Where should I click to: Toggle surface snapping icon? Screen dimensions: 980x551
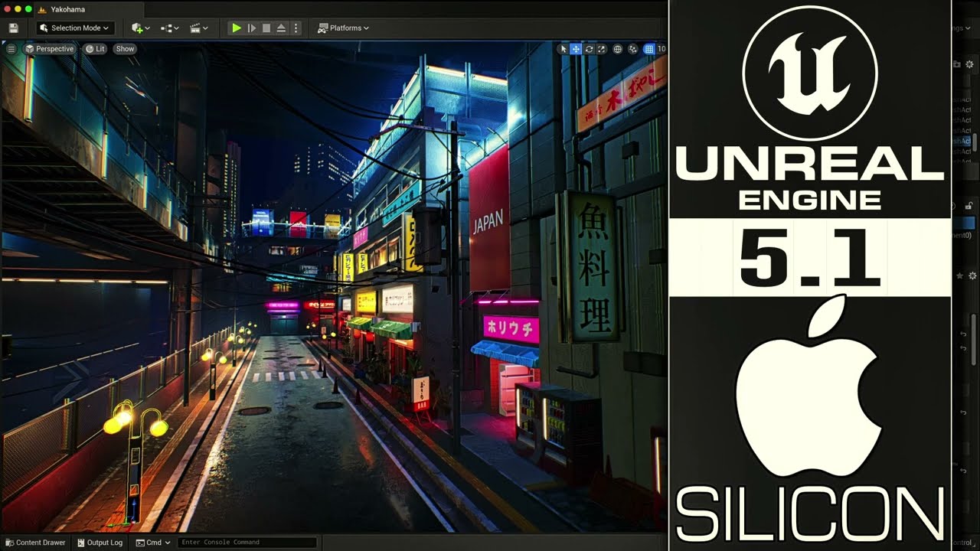click(633, 49)
